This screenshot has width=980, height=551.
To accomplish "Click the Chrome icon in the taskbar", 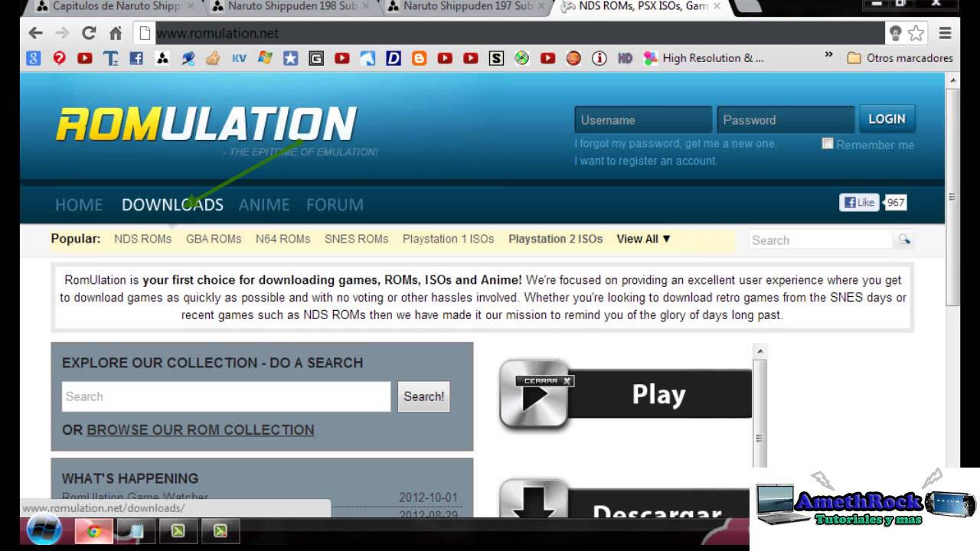I will [x=93, y=530].
